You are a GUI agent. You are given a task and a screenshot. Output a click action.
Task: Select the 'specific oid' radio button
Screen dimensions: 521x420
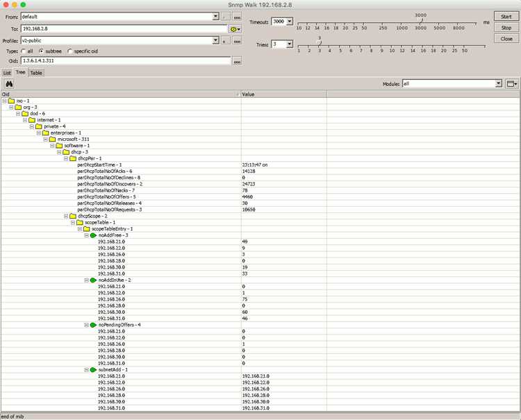(69, 51)
